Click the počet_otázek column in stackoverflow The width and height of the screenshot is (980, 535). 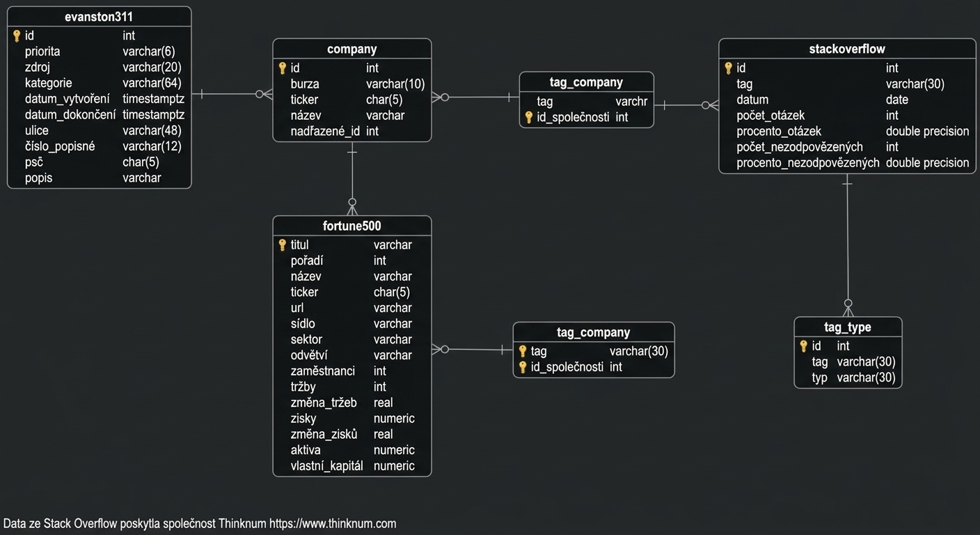click(770, 116)
